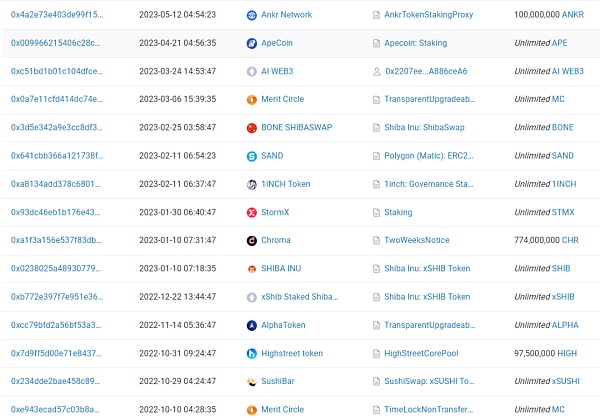Click the ApeCoin token logo

pyautogui.click(x=251, y=44)
